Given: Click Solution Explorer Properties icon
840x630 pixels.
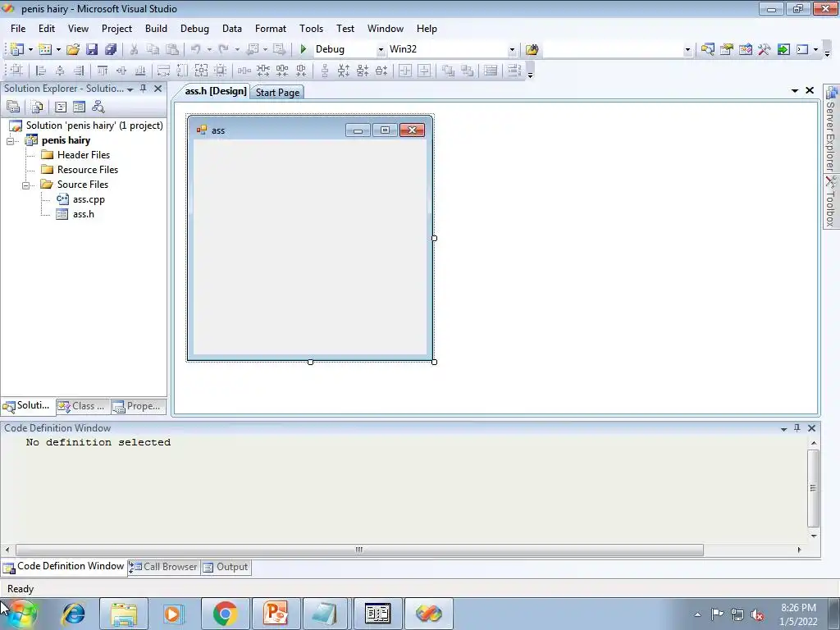Looking at the screenshot, I should 13,107.
